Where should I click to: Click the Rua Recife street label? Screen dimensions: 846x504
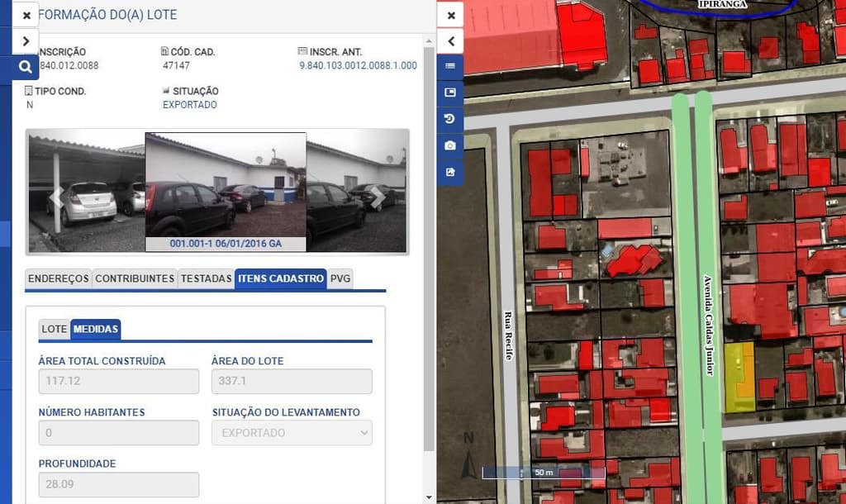[x=508, y=335]
